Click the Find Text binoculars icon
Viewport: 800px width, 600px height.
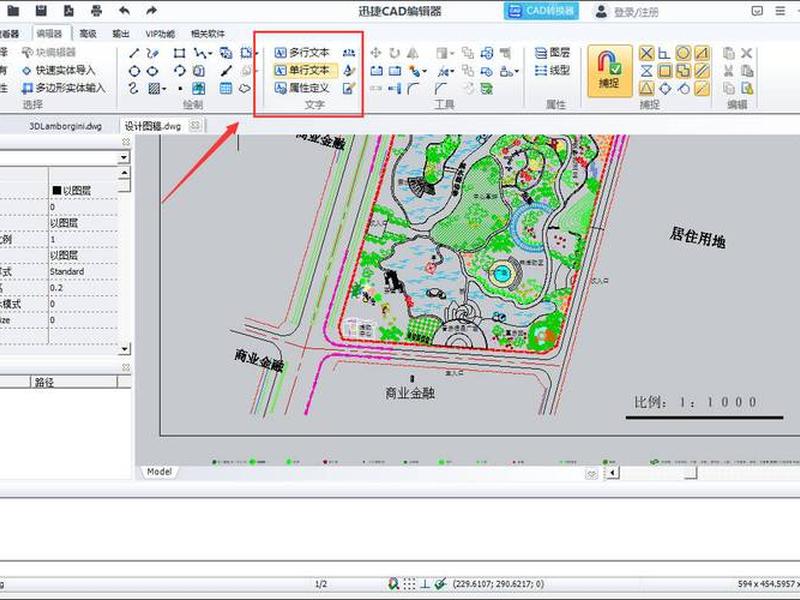pyautogui.click(x=349, y=53)
